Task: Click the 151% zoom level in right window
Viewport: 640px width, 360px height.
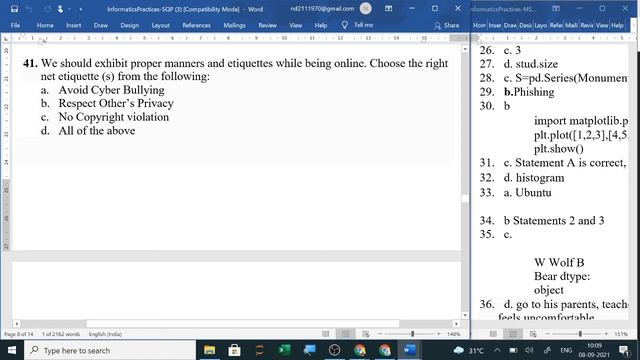Action: [x=621, y=334]
